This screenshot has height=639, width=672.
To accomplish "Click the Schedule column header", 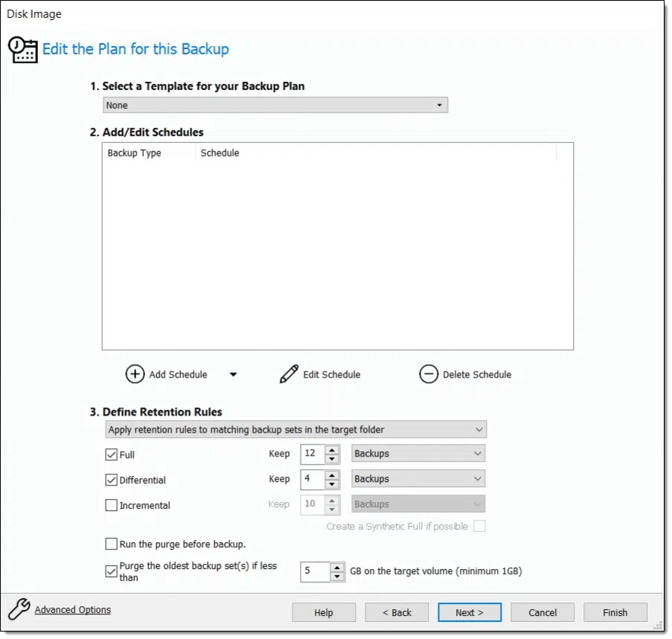I will (376, 153).
